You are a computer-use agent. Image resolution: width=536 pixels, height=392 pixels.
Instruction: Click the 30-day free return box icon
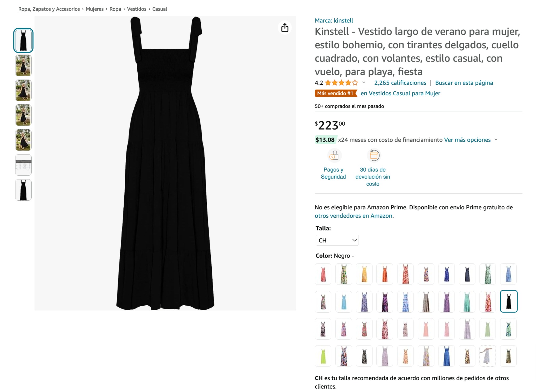374,155
